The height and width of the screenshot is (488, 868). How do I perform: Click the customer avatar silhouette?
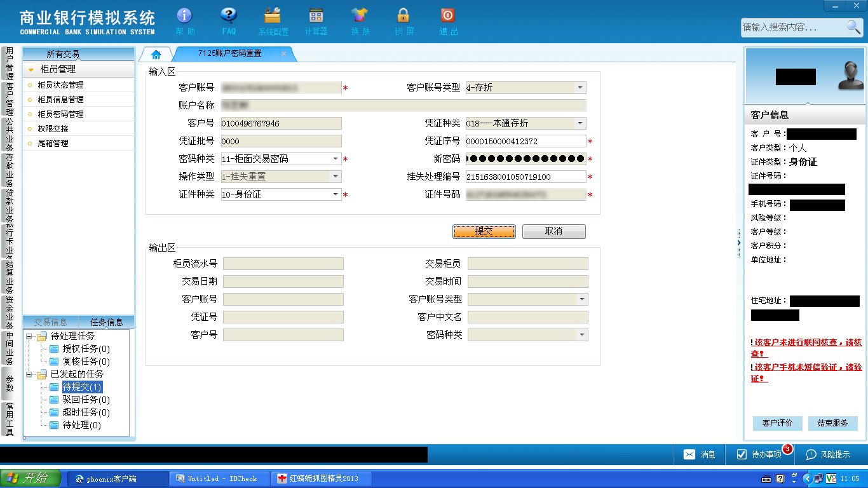pos(850,76)
